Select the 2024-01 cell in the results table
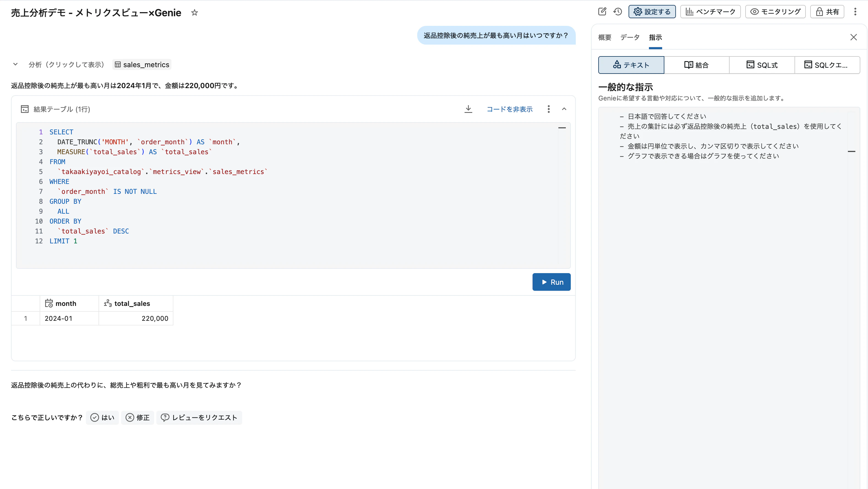Viewport: 868px width, 489px height. point(59,318)
